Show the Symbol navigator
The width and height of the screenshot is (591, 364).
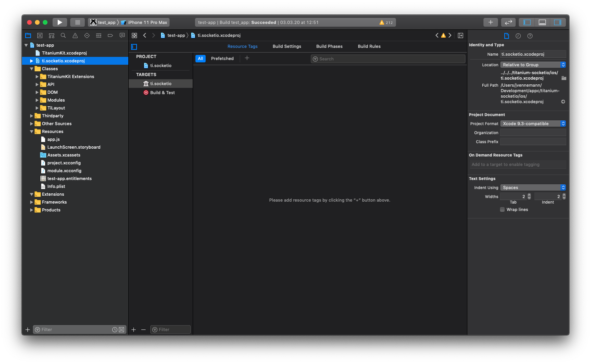coord(51,35)
